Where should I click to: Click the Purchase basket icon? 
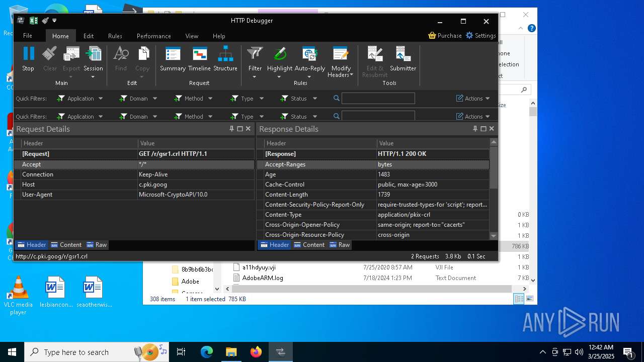432,36
